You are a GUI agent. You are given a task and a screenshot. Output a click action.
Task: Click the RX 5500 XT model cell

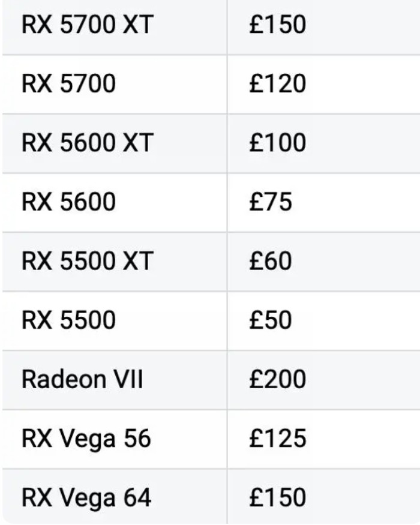(88, 261)
